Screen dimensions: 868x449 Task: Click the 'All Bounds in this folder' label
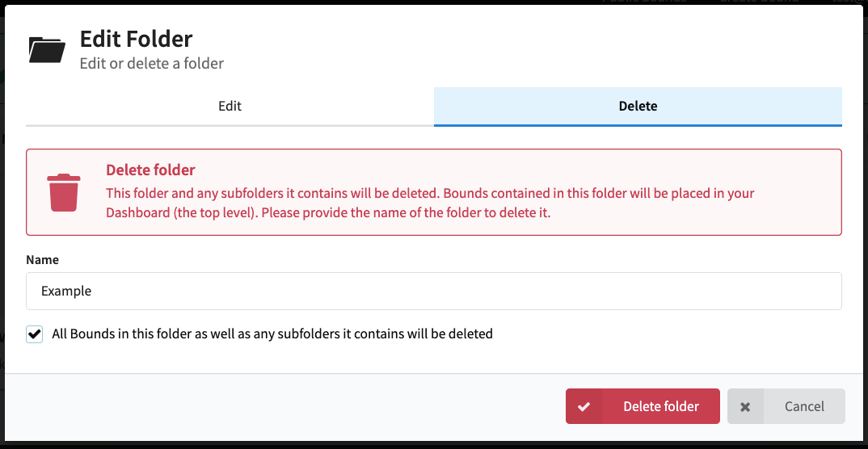pyautogui.click(x=272, y=334)
